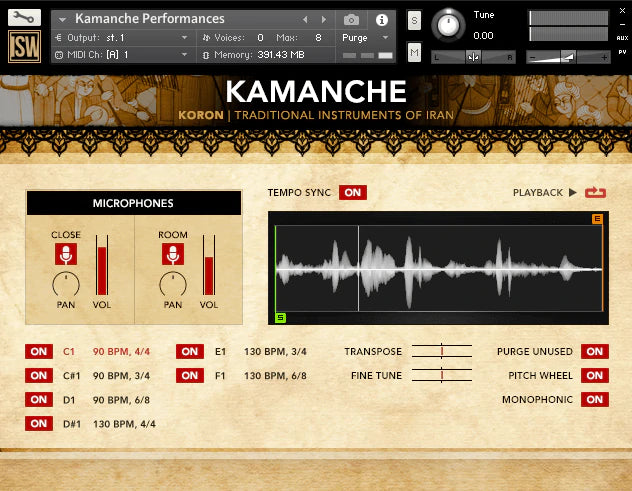Click the AUX button
The height and width of the screenshot is (491, 632).
click(x=622, y=38)
